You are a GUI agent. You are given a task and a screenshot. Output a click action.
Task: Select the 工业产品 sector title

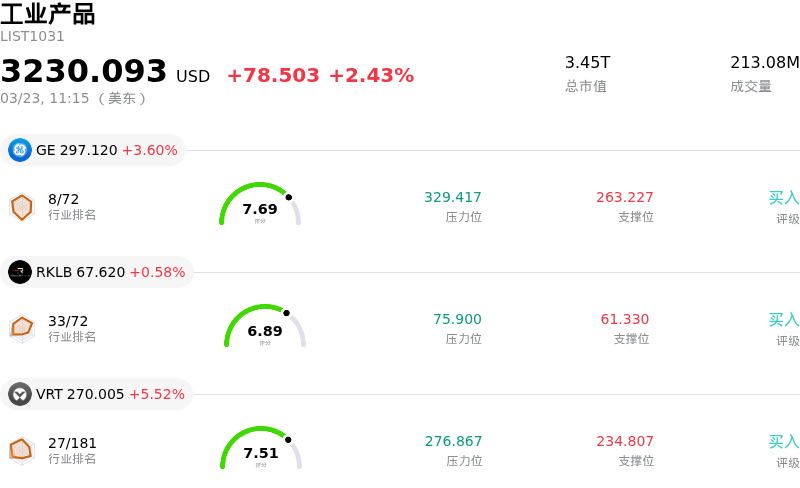point(48,14)
